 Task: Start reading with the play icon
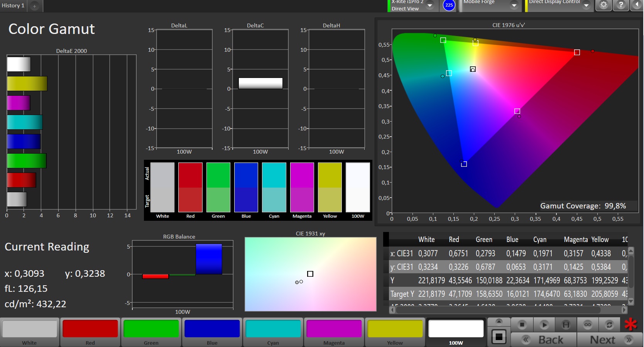point(544,325)
